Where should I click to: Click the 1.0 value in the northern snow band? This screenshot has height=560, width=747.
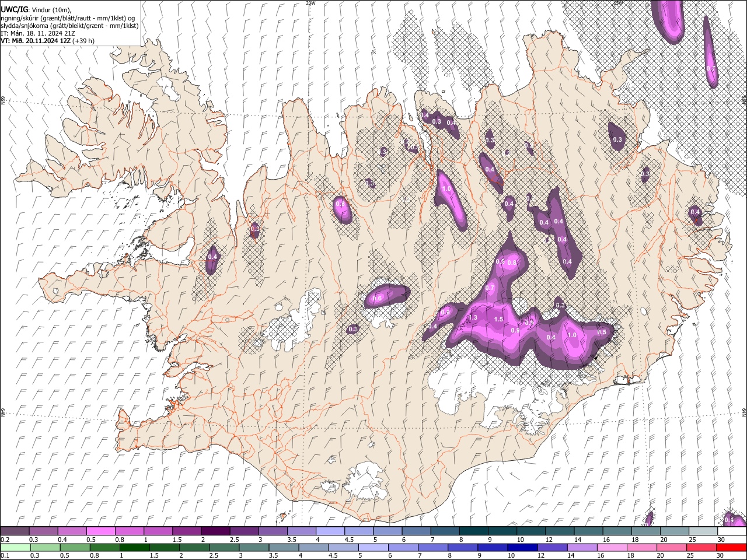[x=447, y=189]
